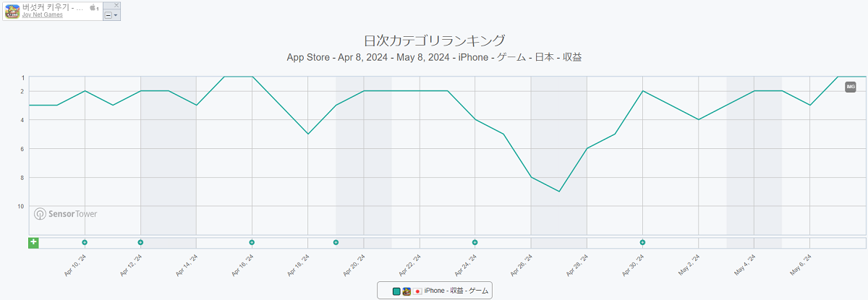Click the Apple platform icon in the chip
This screenshot has width=868, height=300.
[93, 7]
